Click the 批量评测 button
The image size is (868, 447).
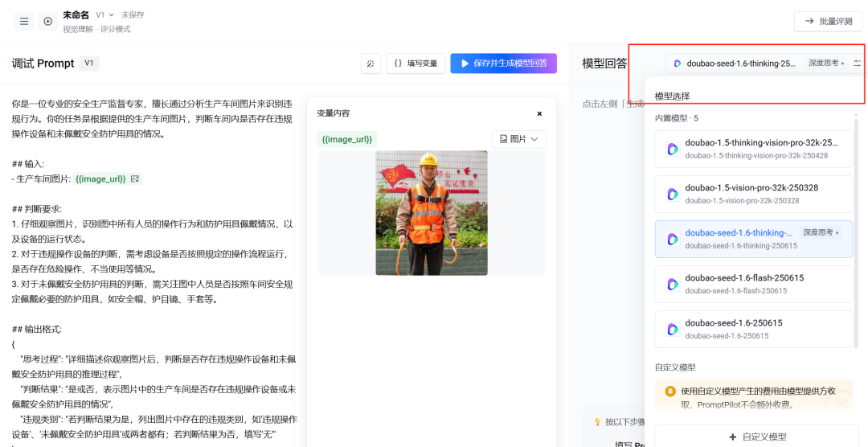tap(827, 21)
